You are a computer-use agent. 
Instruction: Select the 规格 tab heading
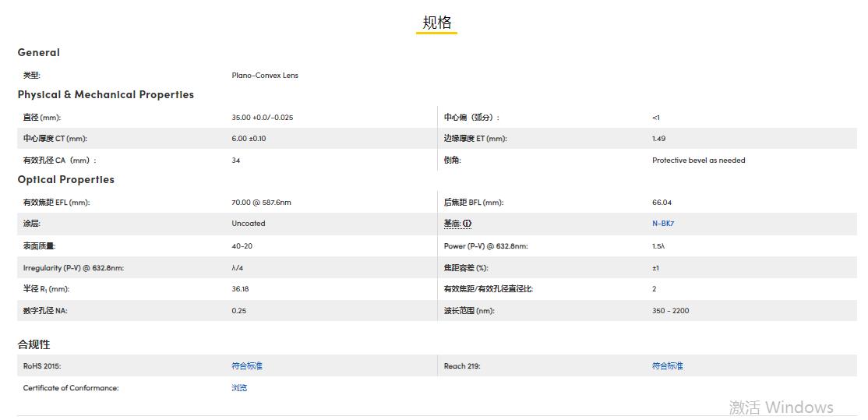click(437, 22)
